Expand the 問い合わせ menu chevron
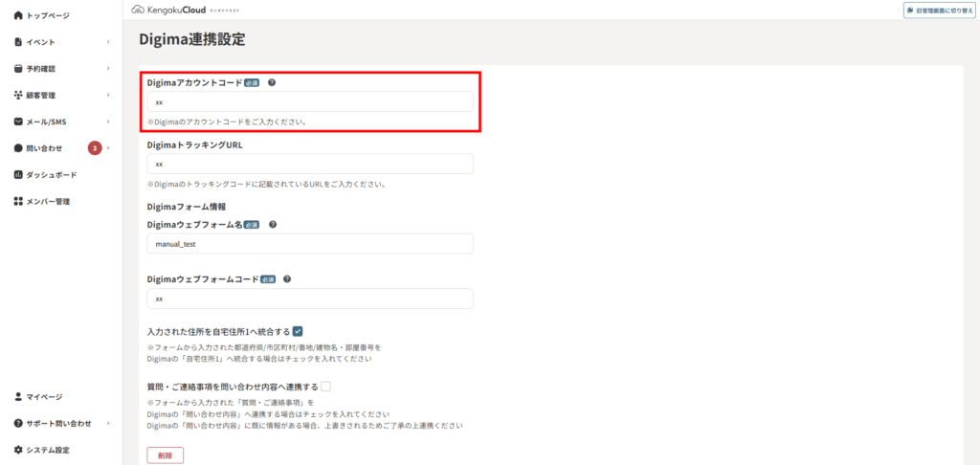The height and width of the screenshot is (465, 980). pyautogui.click(x=108, y=148)
